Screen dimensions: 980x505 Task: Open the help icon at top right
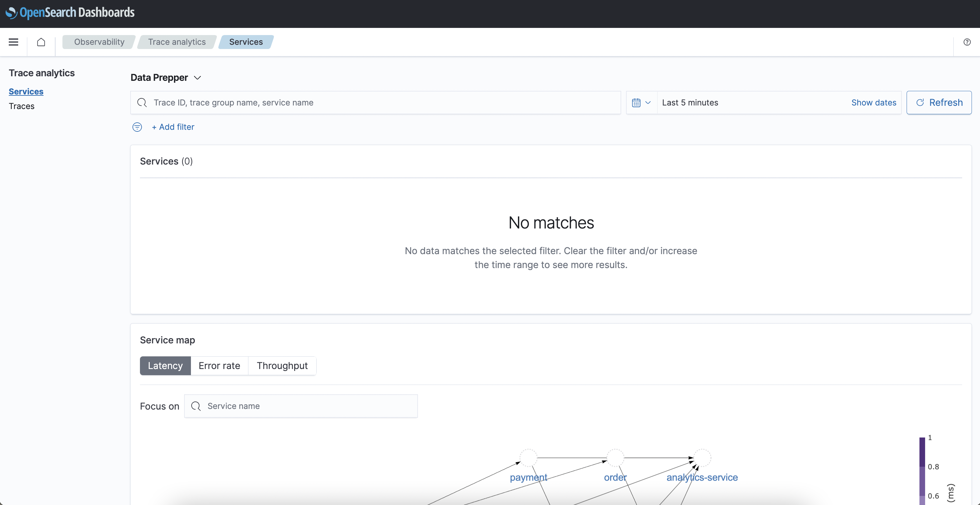point(967,42)
